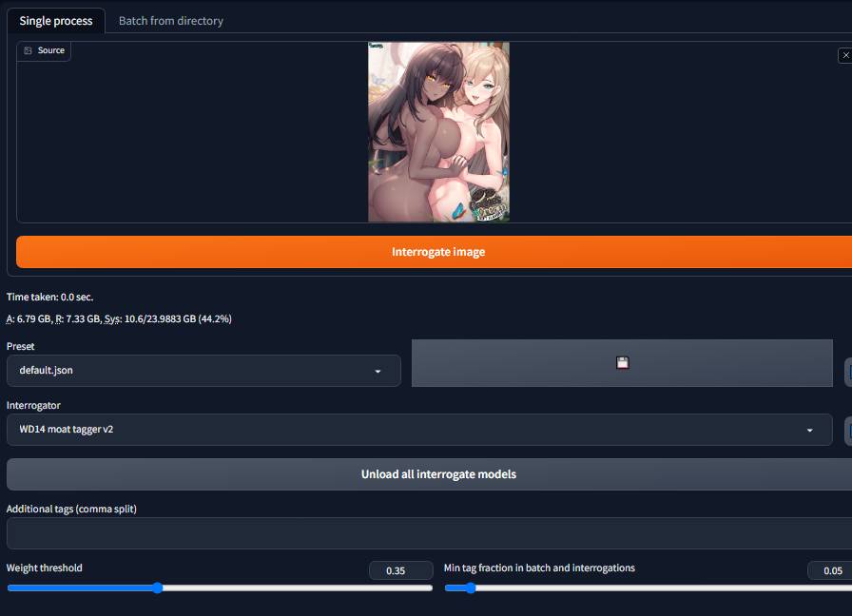
Task: Remove the source image with the X icon
Action: 845,56
